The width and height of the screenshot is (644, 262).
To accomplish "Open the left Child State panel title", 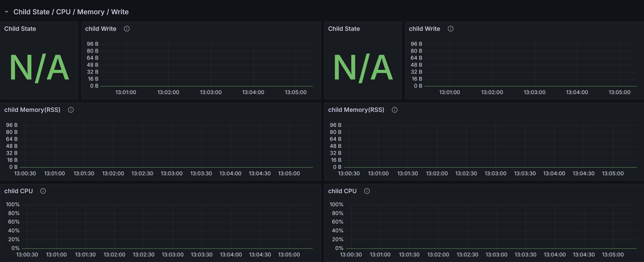I will pos(20,29).
